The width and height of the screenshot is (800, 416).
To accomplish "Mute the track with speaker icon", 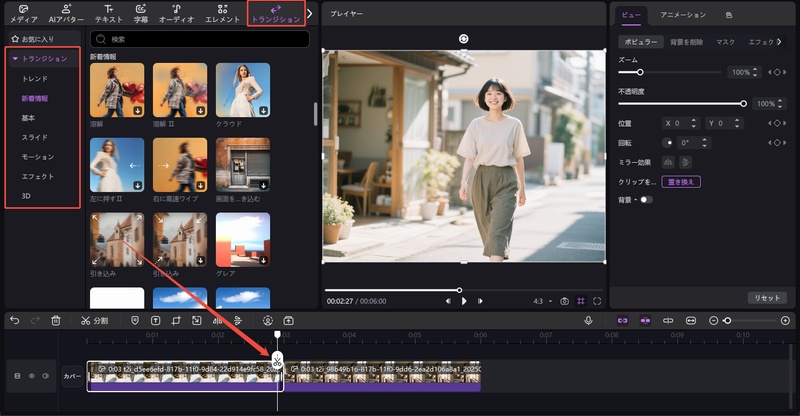I will click(45, 376).
